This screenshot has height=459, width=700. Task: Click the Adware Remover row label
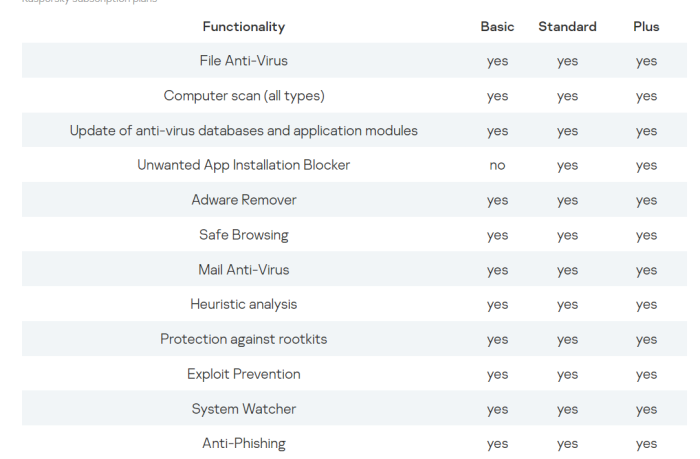coord(243,200)
